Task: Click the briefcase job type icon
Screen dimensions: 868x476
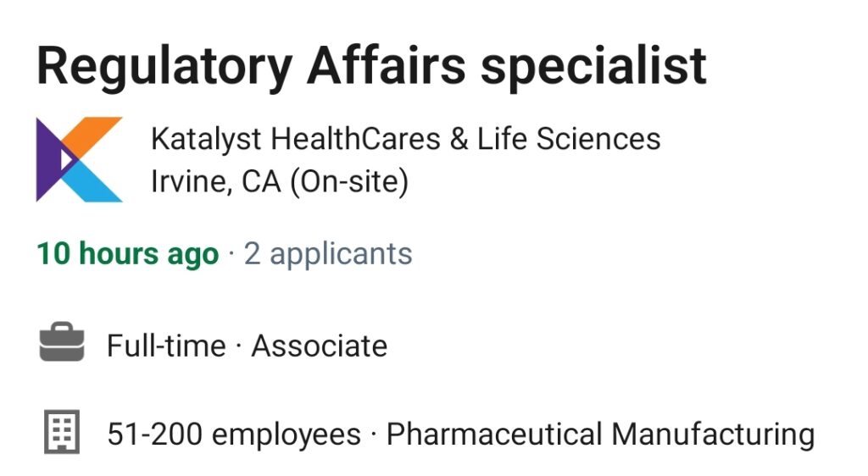Action: tap(62, 342)
